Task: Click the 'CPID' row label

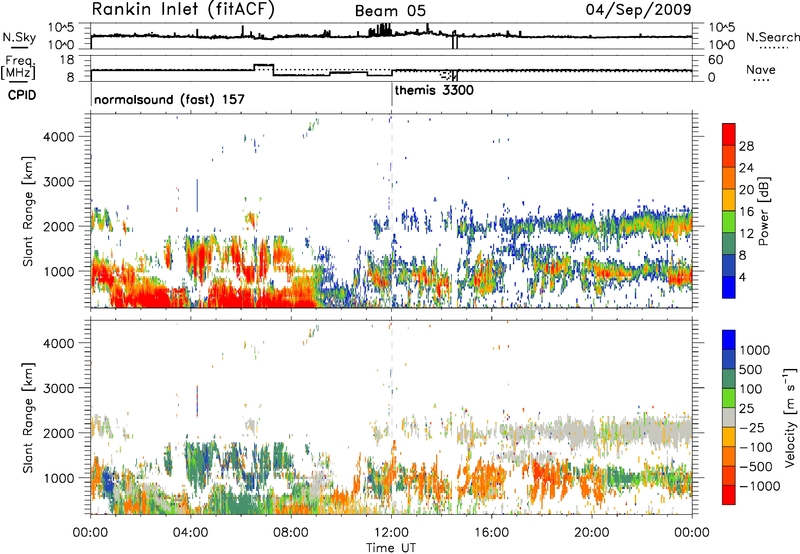Action: [22, 95]
